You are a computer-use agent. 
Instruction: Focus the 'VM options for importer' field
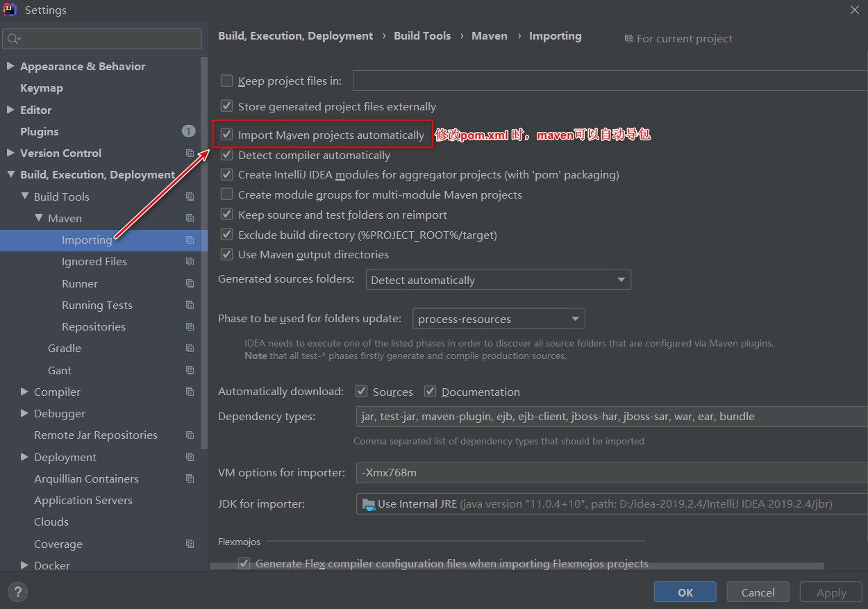(x=612, y=473)
